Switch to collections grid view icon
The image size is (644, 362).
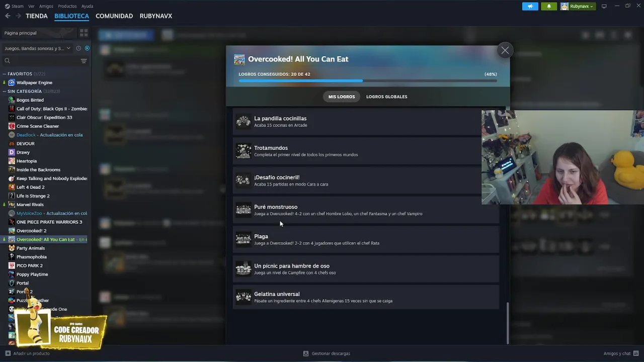coord(84,33)
